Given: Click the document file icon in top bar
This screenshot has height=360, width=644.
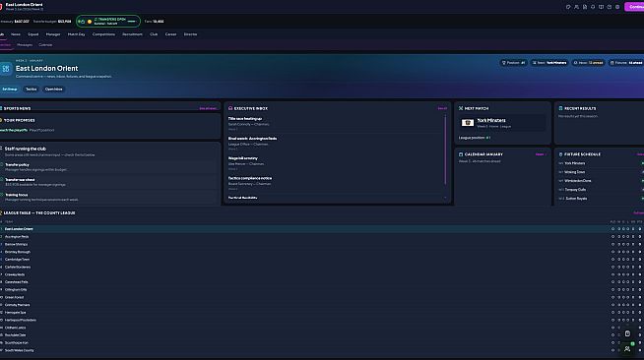Looking at the screenshot, I should coord(585,7).
